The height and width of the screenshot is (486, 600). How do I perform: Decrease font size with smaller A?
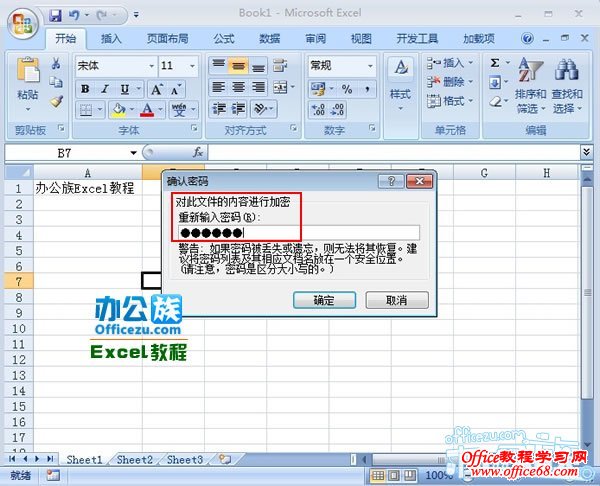pyautogui.click(x=176, y=89)
